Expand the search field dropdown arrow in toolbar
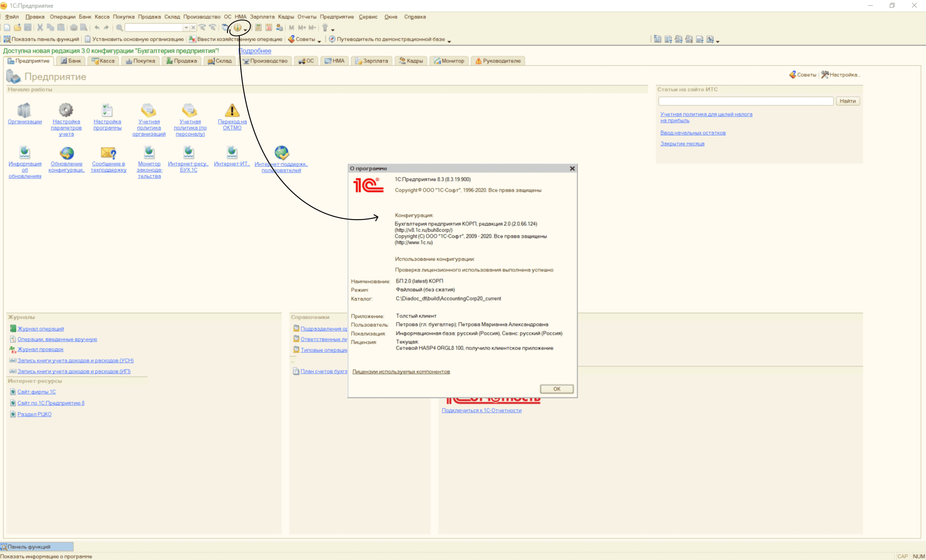 tap(186, 27)
